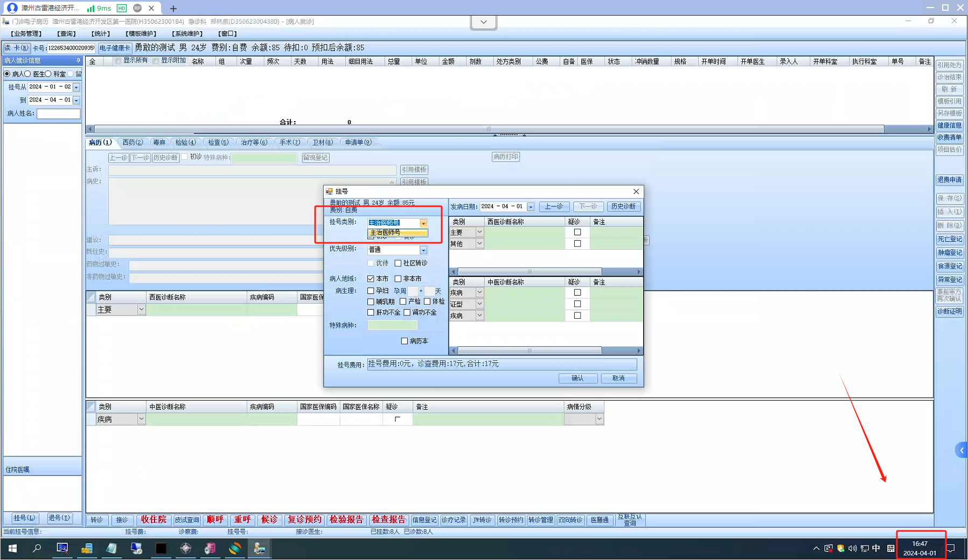Screen dimensions: 968x560
Task: Open the notepad app in the taskbar
Action: 112,549
